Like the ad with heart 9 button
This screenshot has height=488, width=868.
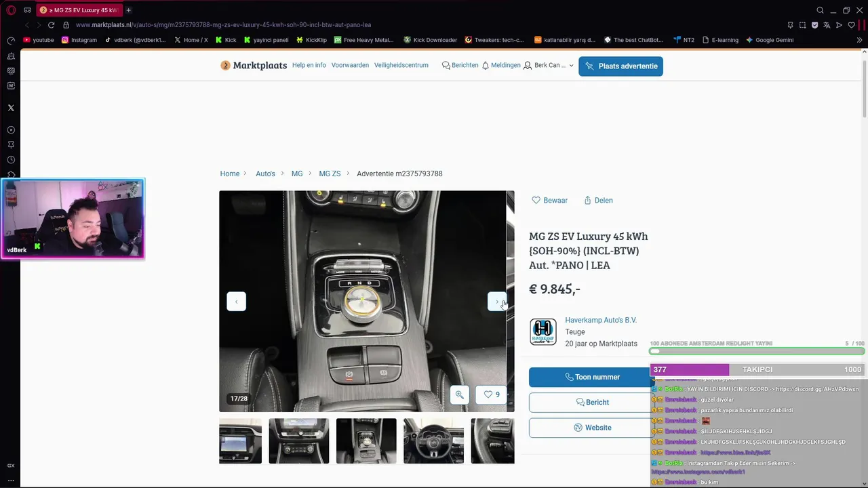pyautogui.click(x=492, y=394)
